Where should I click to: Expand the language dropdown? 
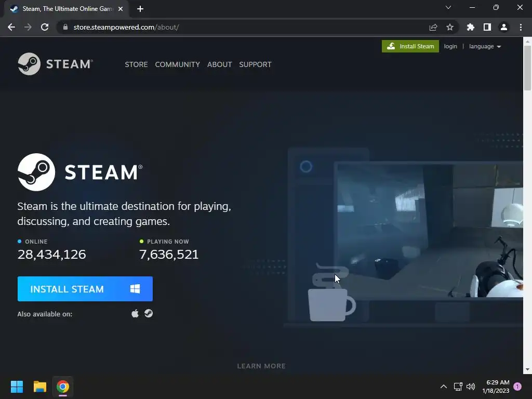(x=485, y=46)
